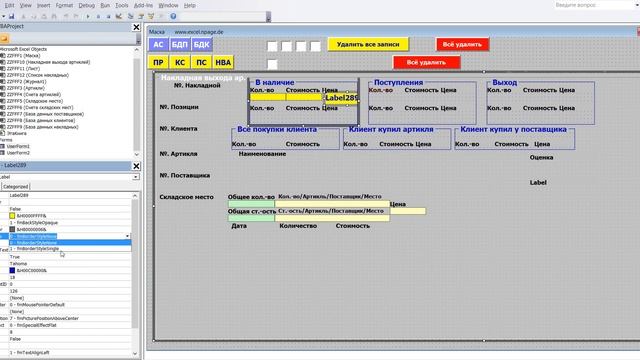The height and width of the screenshot is (360, 640).
Task: Click the upper red Всё удалить button
Action: [462, 44]
